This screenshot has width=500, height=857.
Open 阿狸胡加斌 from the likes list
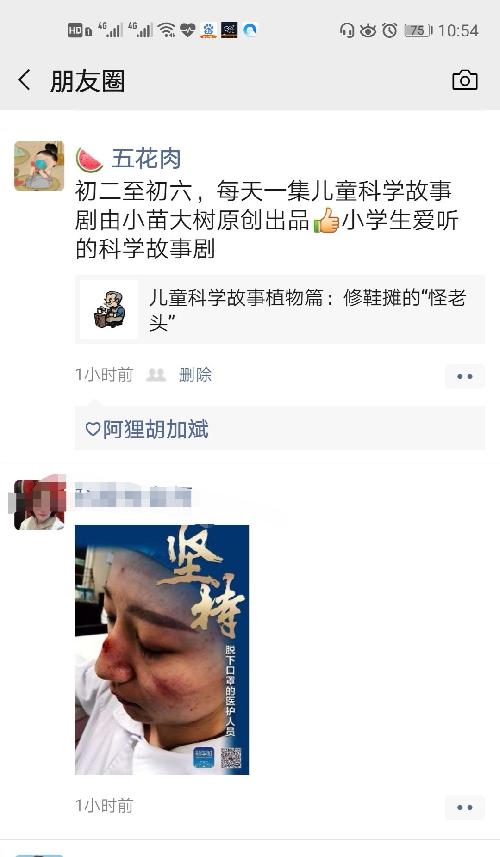point(156,429)
